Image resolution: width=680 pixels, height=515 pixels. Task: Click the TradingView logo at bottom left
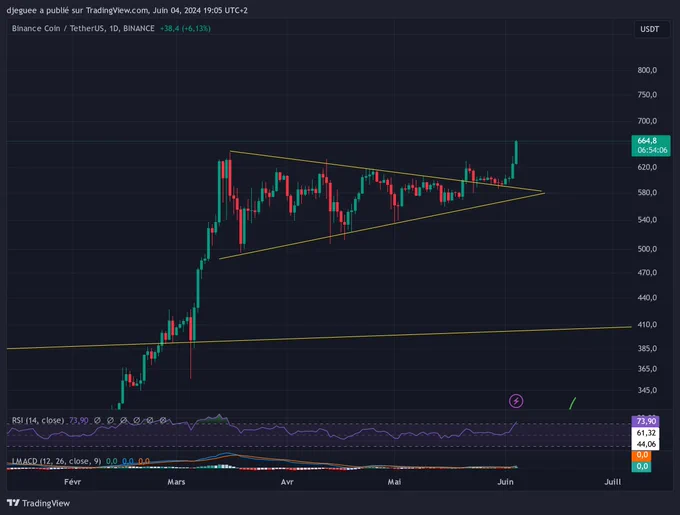pyautogui.click(x=38, y=503)
